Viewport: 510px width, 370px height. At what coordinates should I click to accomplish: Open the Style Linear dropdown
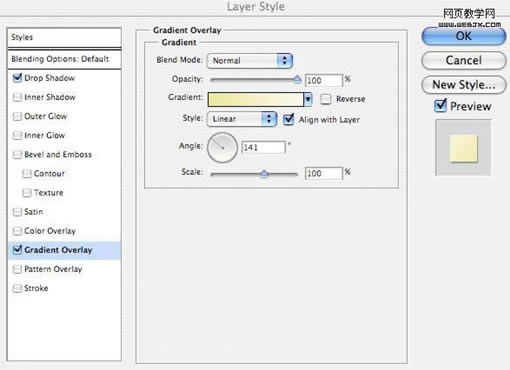click(242, 119)
